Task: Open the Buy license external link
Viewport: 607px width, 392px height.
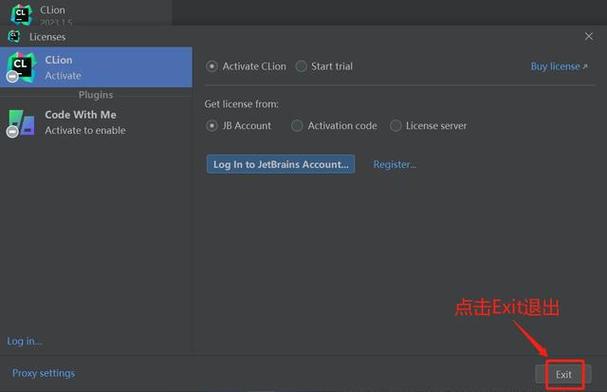Action: pyautogui.click(x=559, y=67)
